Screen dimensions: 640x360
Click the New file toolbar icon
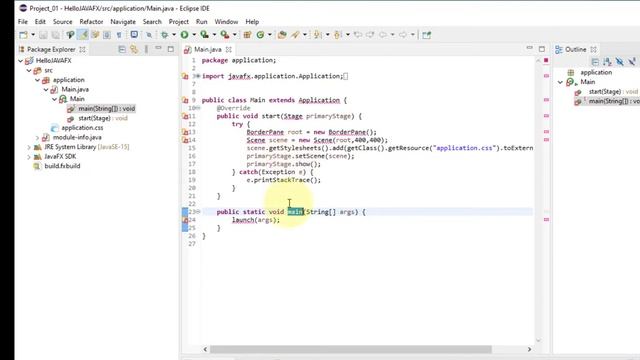point(24,35)
